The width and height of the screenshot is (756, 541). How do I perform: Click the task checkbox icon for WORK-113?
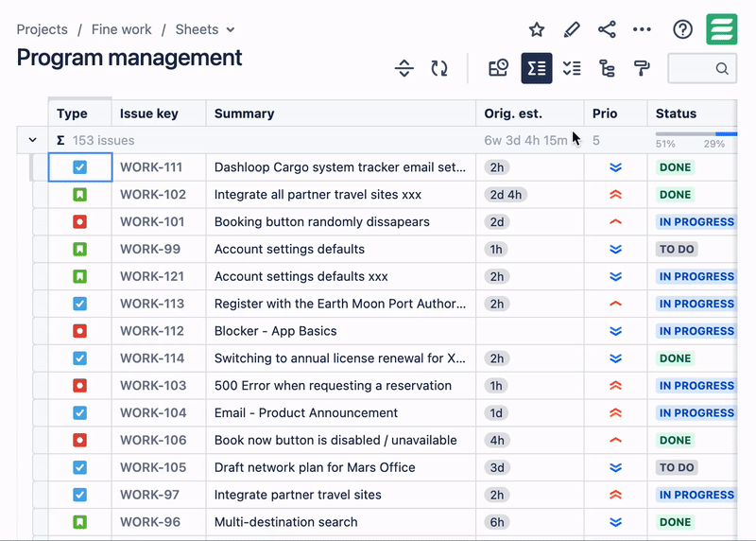(80, 304)
